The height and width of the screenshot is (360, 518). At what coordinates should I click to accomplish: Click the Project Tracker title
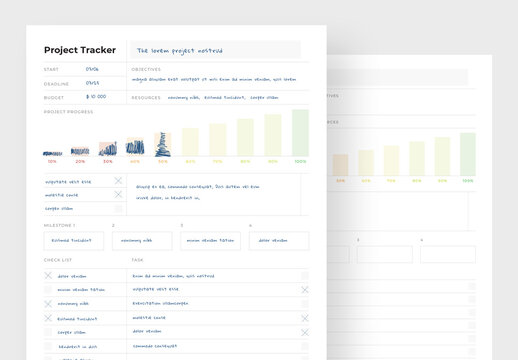tap(80, 50)
